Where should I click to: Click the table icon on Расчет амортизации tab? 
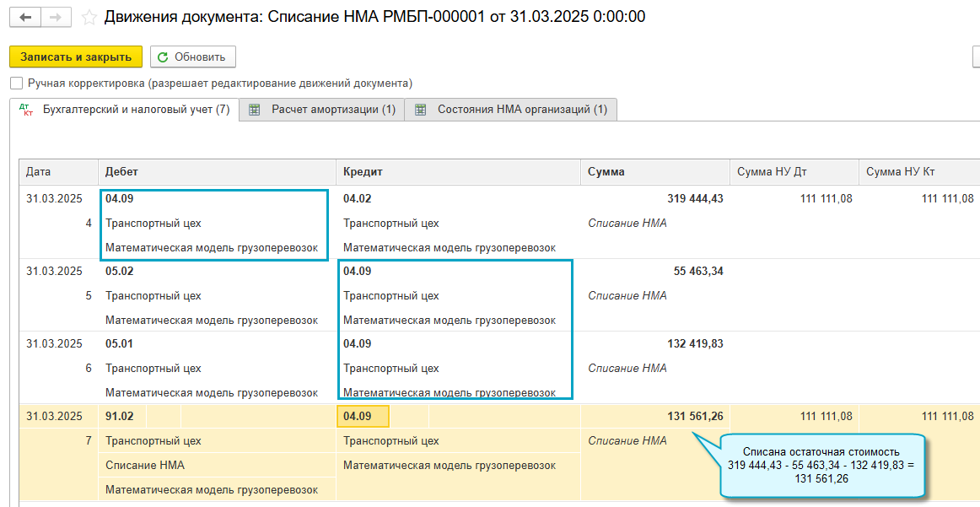[255, 110]
